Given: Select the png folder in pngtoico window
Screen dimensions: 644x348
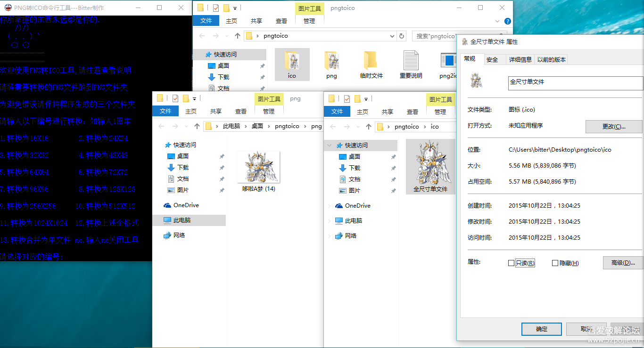Looking at the screenshot, I should (x=331, y=64).
